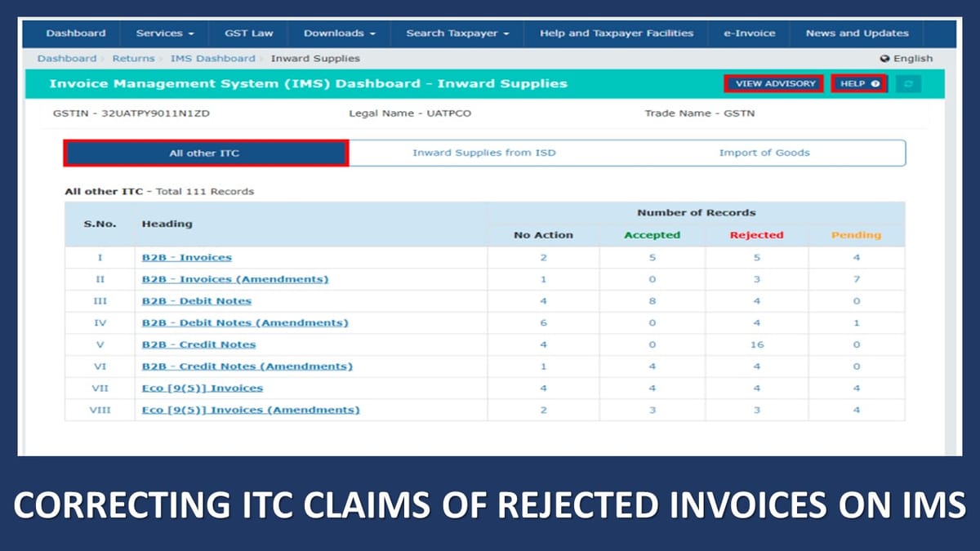Switch to the Inward Supplies from ISD tab
This screenshot has width=980, height=551.
click(x=486, y=153)
